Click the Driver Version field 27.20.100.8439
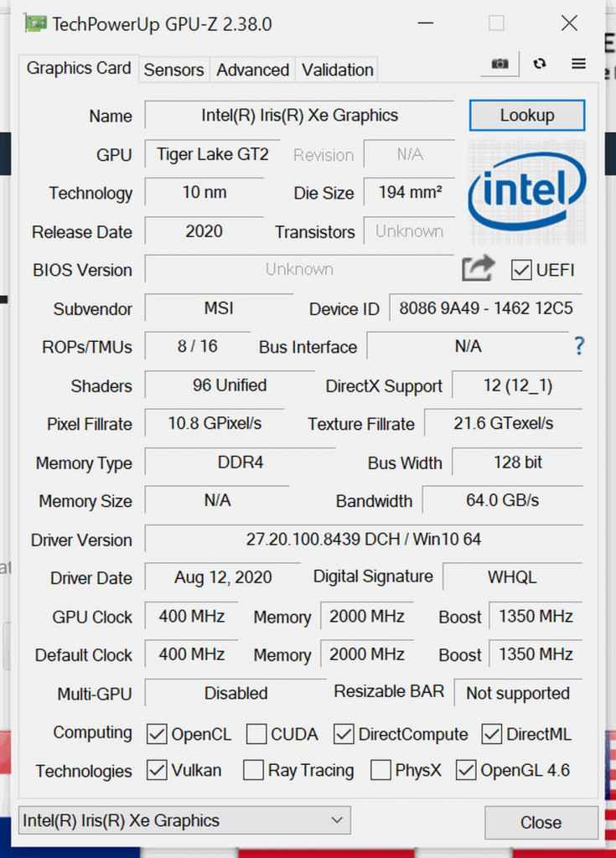This screenshot has width=616, height=858. pos(364,539)
